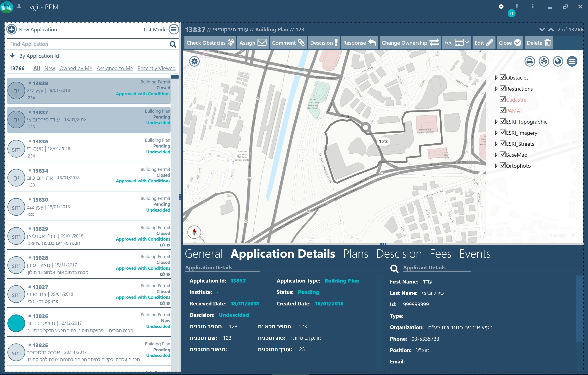Click the Applicant Details search icon

[394, 269]
